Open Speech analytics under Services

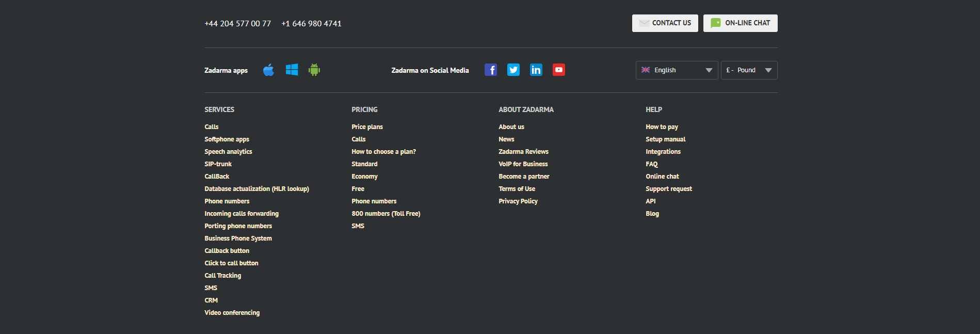click(x=228, y=152)
